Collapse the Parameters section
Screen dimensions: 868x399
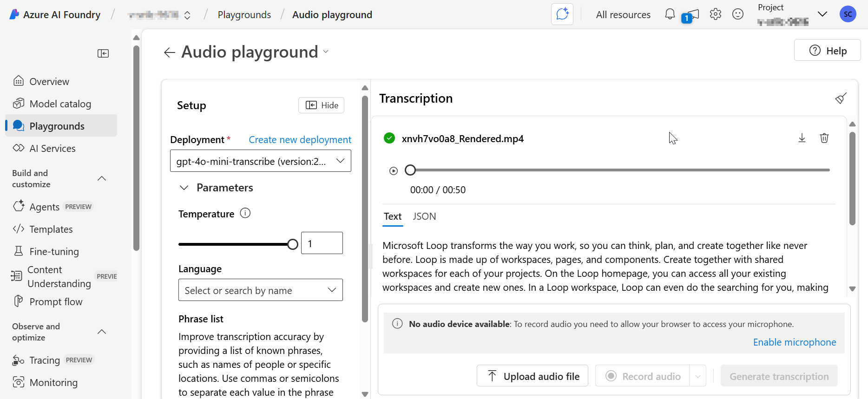click(x=184, y=188)
